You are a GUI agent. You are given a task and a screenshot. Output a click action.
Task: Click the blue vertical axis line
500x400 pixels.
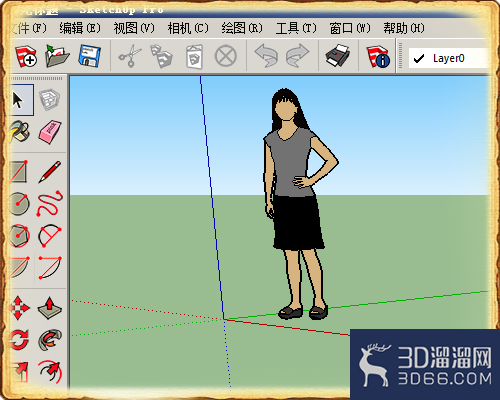212,197
